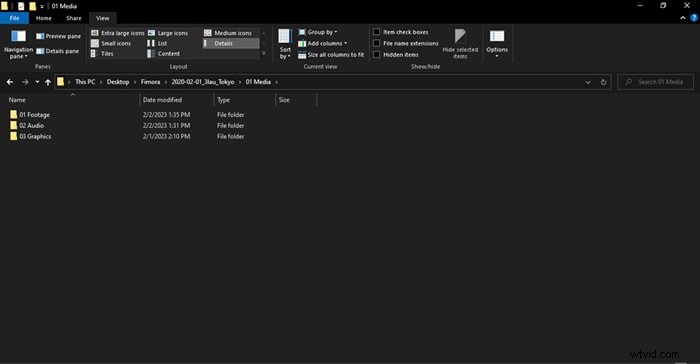This screenshot has width=700, height=364.
Task: Select the 03 Graphics folder name
Action: point(35,136)
